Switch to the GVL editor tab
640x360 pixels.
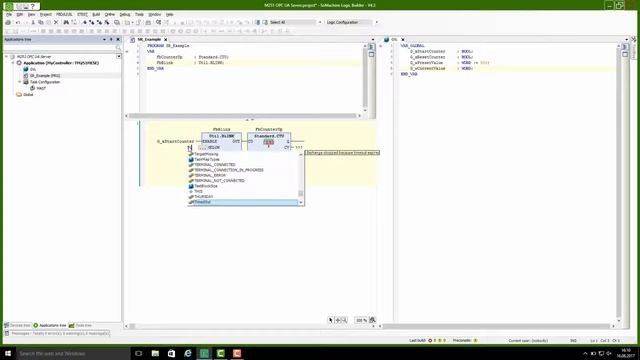394,40
